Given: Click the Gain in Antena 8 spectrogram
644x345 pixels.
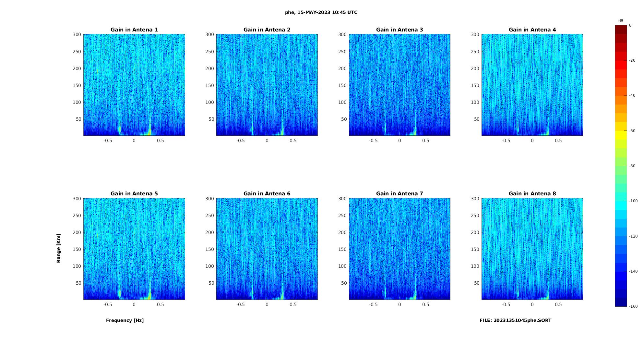Looking at the screenshot, I should 532,249.
